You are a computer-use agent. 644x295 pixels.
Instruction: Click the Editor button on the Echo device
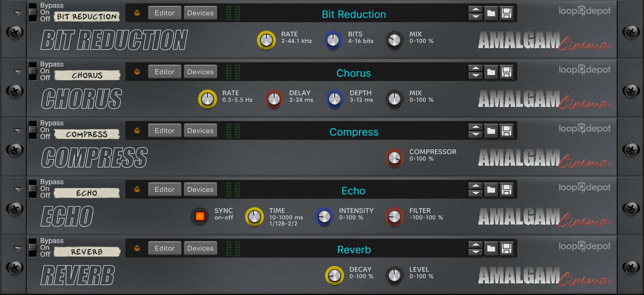pyautogui.click(x=165, y=189)
